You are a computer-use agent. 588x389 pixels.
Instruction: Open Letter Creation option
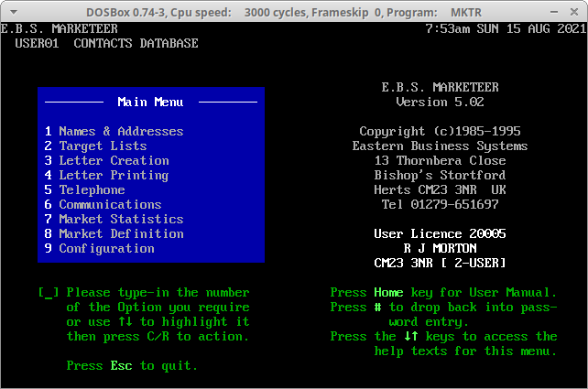coord(107,160)
